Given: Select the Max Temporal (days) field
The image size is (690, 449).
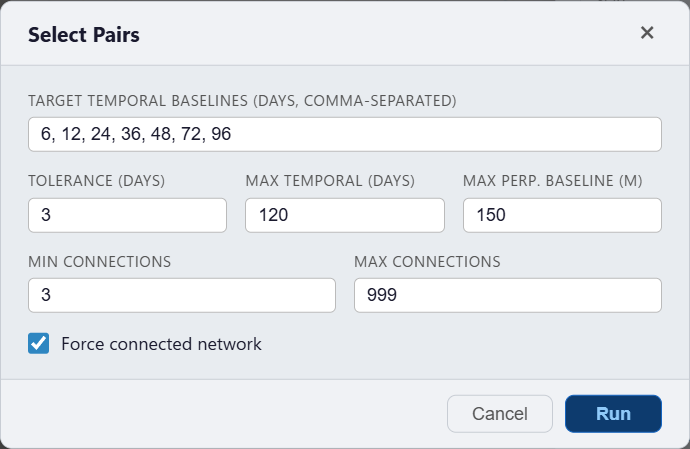Looking at the screenshot, I should click(344, 215).
